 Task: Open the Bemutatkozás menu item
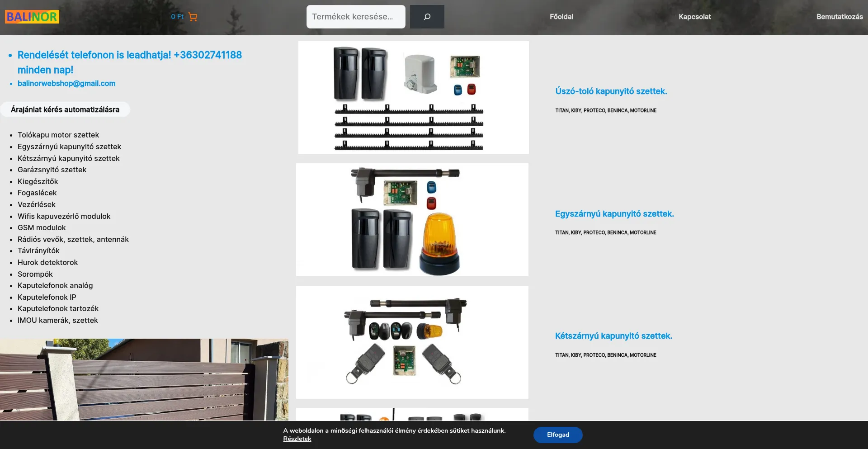839,17
